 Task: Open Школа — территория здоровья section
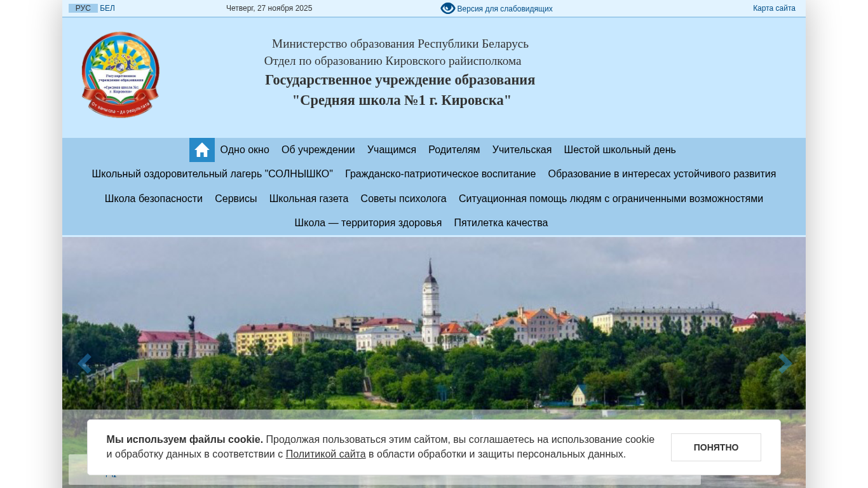(x=368, y=223)
